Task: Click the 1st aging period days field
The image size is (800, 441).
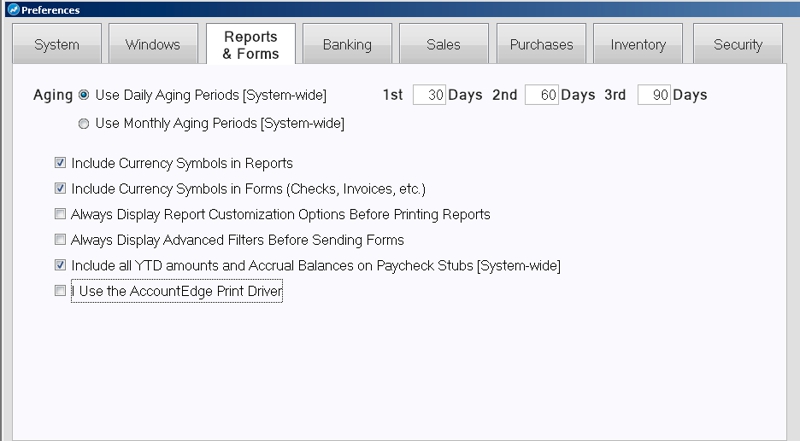Action: [428, 95]
